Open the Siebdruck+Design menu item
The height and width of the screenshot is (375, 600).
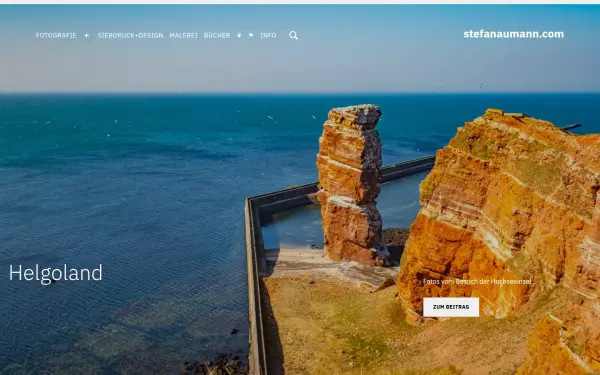(x=130, y=35)
